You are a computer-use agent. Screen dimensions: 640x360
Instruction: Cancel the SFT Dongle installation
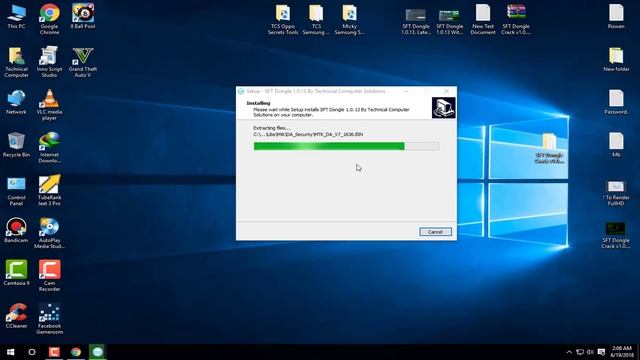[x=435, y=232]
